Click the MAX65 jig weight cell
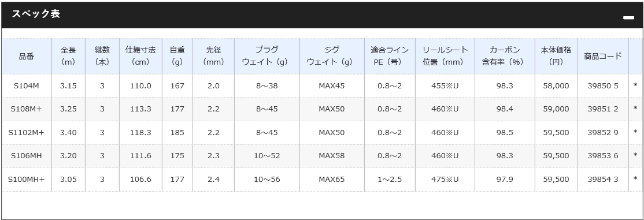 click(332, 180)
